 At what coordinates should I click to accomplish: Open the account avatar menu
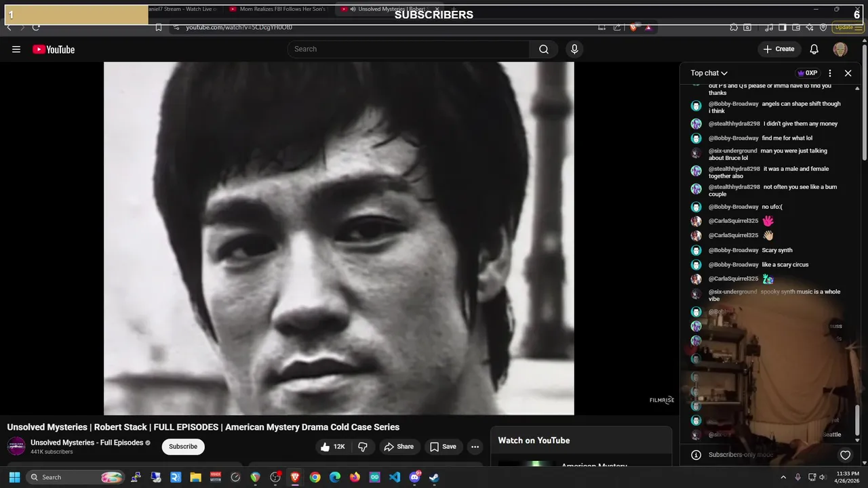point(840,49)
